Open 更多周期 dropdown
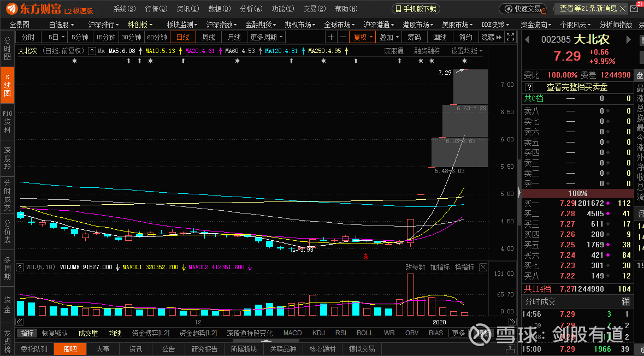 tap(267, 37)
